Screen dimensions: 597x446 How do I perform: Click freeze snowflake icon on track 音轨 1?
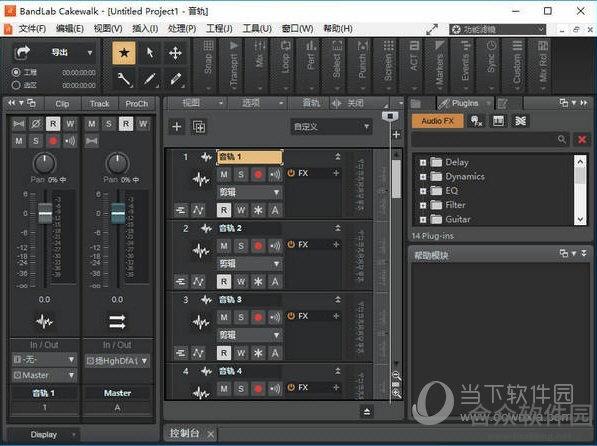pos(258,210)
